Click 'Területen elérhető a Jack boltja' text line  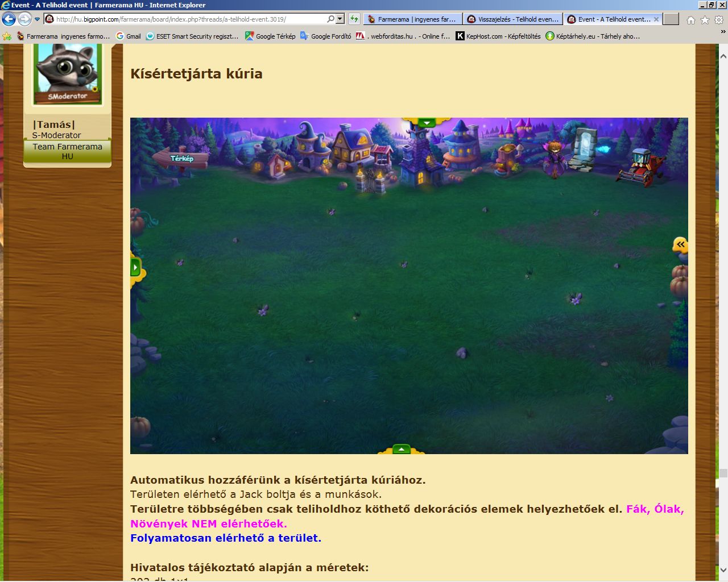[x=256, y=494]
